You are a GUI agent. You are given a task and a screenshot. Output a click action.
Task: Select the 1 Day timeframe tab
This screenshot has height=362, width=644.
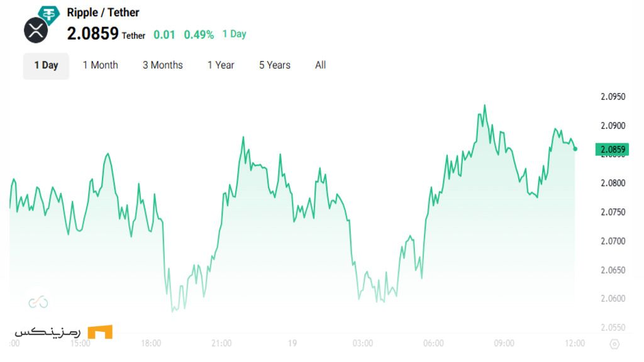pos(46,65)
